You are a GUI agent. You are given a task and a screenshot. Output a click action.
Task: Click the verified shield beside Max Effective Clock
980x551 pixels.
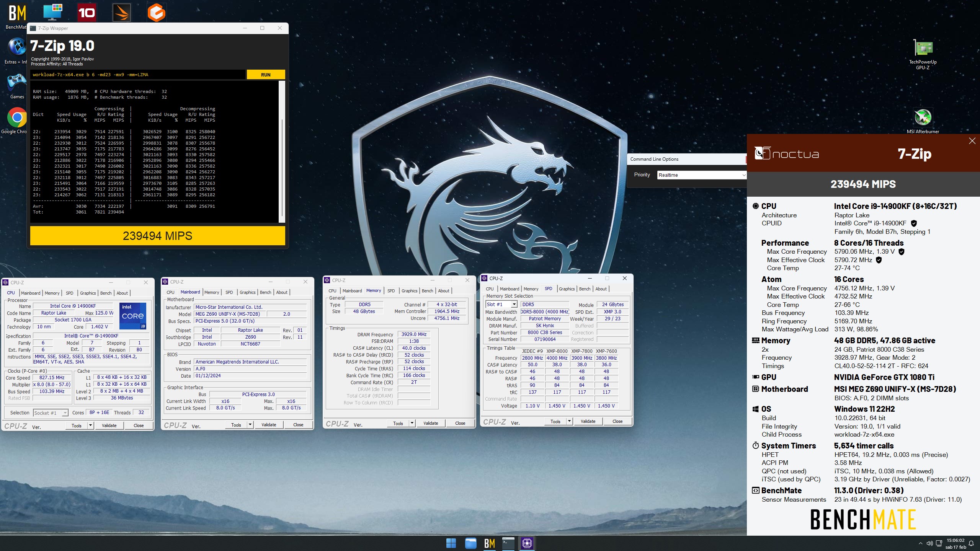(879, 260)
